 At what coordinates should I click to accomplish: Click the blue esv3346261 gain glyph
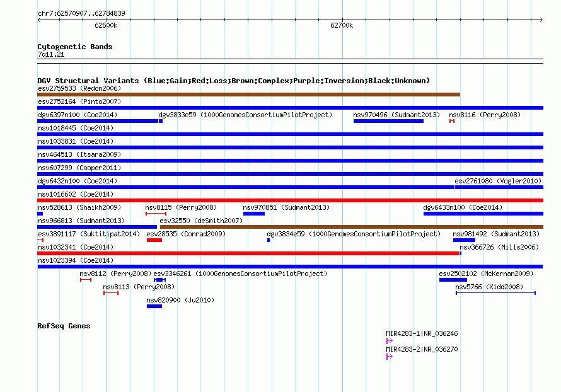(159, 280)
